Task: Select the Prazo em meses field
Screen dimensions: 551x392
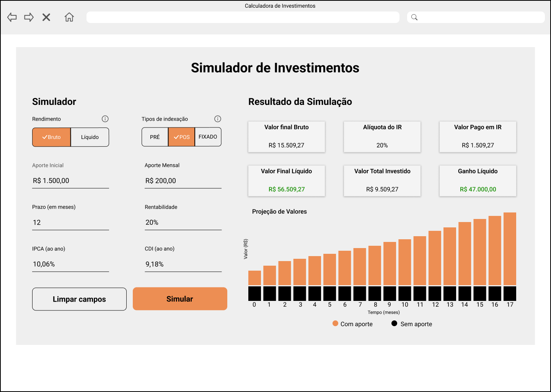Action: (x=70, y=222)
